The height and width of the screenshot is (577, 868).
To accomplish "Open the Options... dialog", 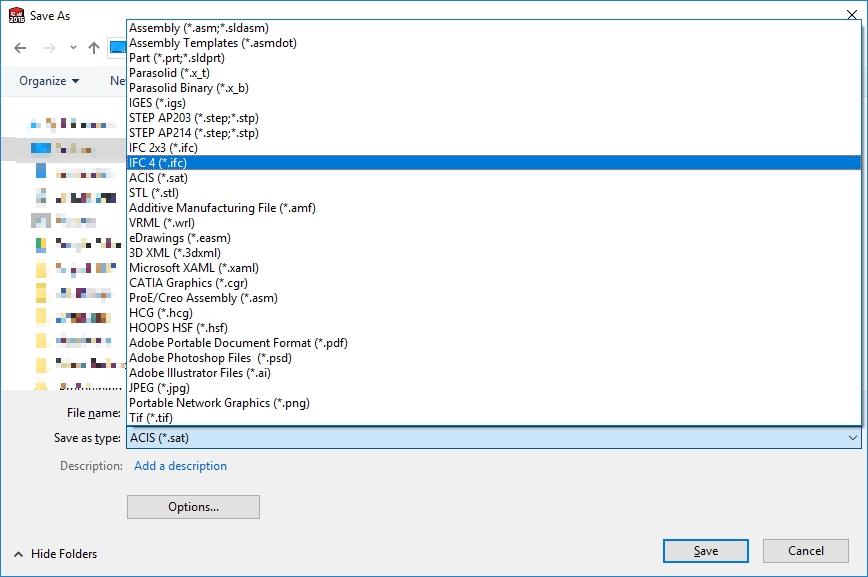I will [193, 507].
